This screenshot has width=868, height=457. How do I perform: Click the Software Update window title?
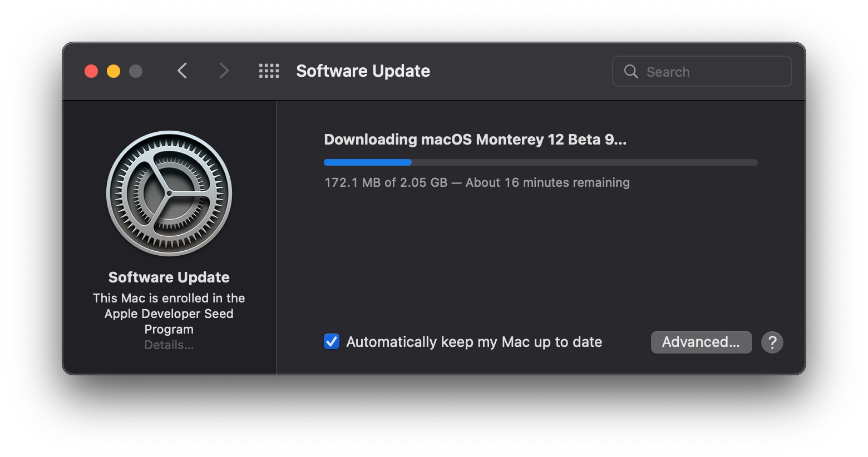(363, 71)
